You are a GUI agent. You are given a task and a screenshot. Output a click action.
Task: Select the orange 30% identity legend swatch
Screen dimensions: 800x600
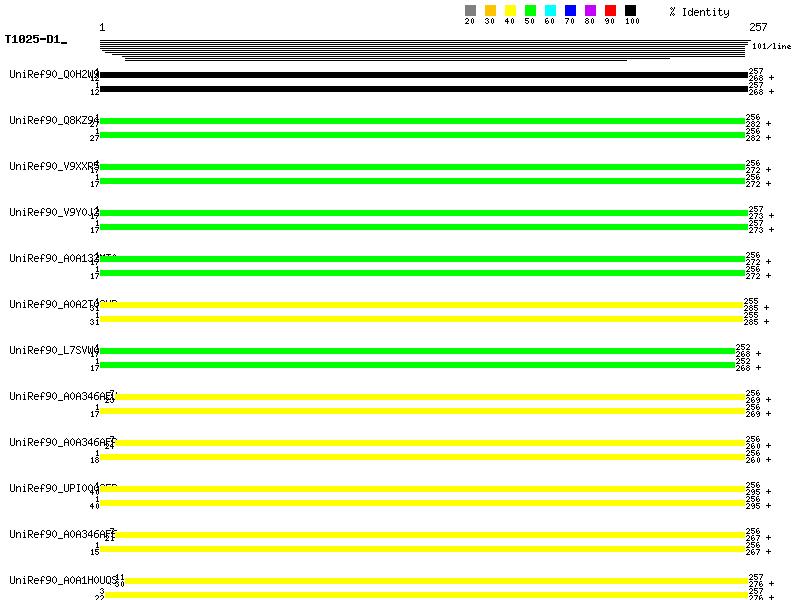tap(490, 10)
